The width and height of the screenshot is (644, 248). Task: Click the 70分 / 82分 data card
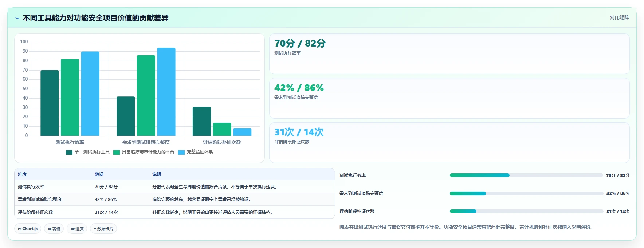pos(449,54)
